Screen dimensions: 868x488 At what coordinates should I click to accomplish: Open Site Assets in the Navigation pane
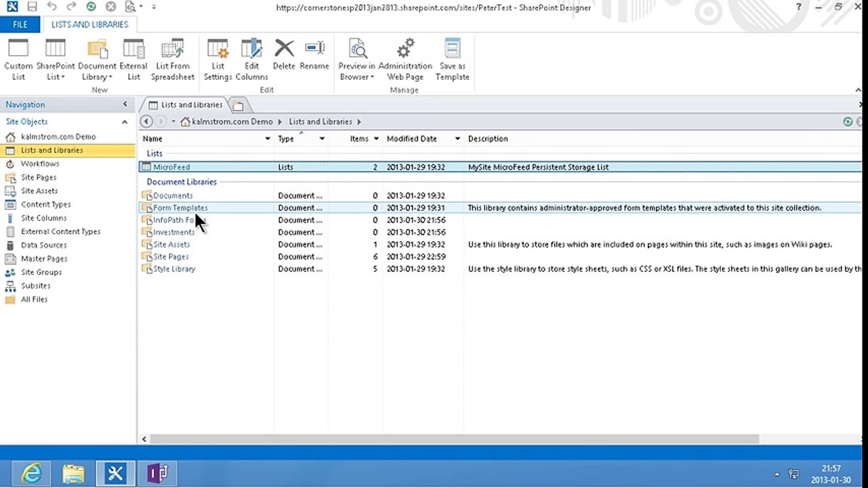tap(39, 191)
